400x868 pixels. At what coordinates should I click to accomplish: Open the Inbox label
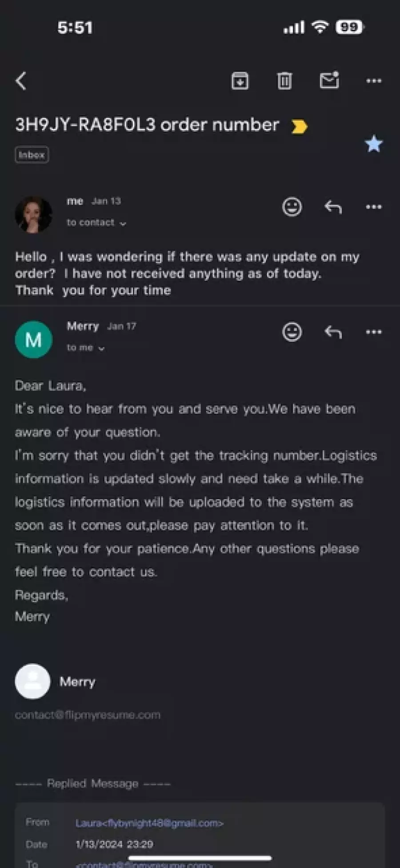point(32,155)
